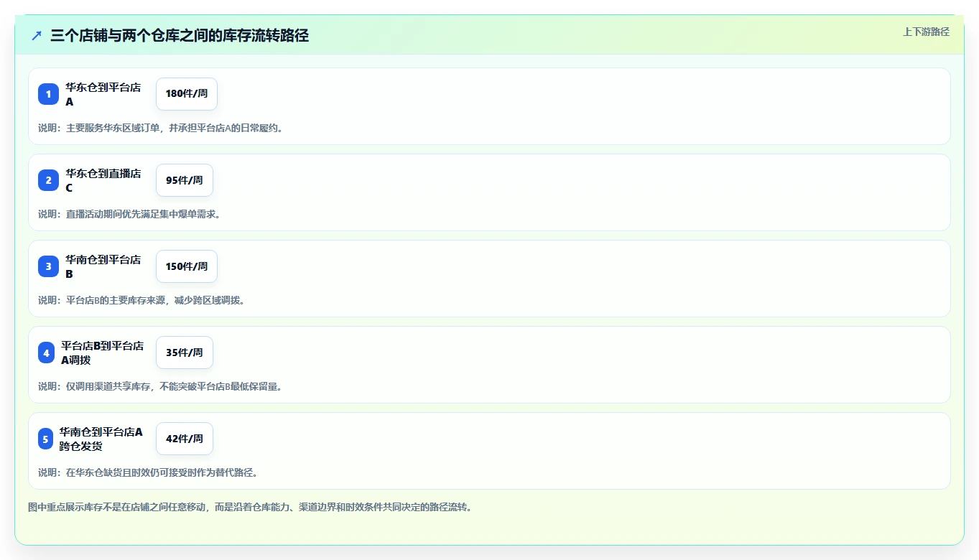Click the 华东仓到平台店A route title
Viewport: 979px width, 560px height.
[103, 94]
